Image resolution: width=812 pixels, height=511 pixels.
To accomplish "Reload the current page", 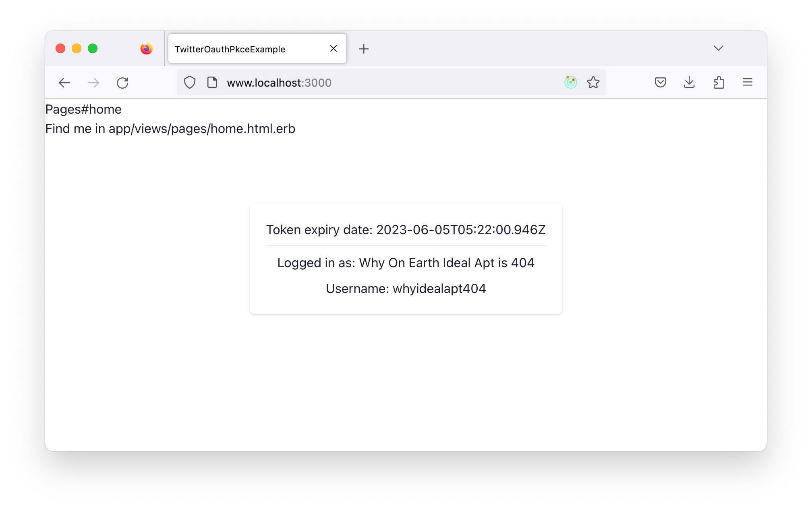I will pyautogui.click(x=122, y=83).
